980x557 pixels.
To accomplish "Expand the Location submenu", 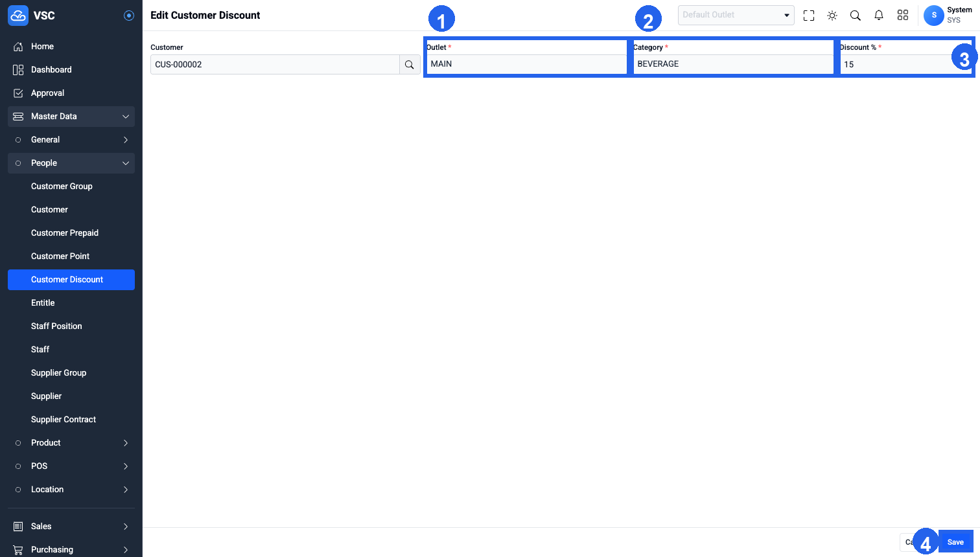I will (71, 490).
